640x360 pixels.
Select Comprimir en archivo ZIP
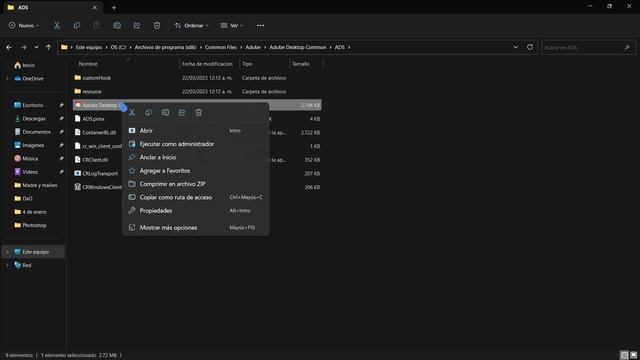click(x=196, y=184)
